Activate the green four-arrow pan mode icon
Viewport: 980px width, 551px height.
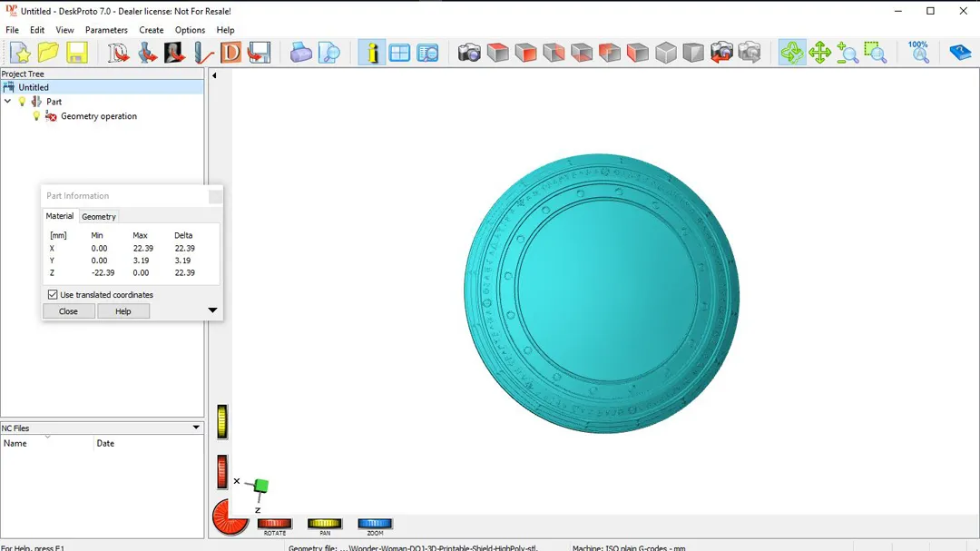pos(819,53)
